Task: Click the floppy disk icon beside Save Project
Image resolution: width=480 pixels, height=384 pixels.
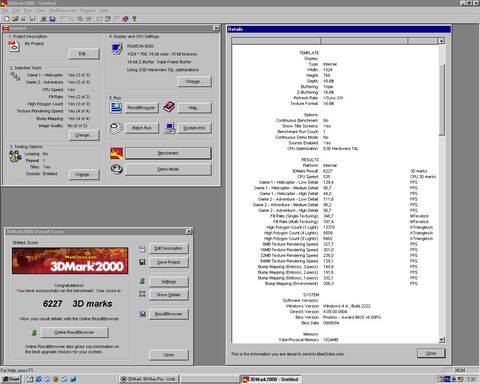Action: (x=142, y=262)
